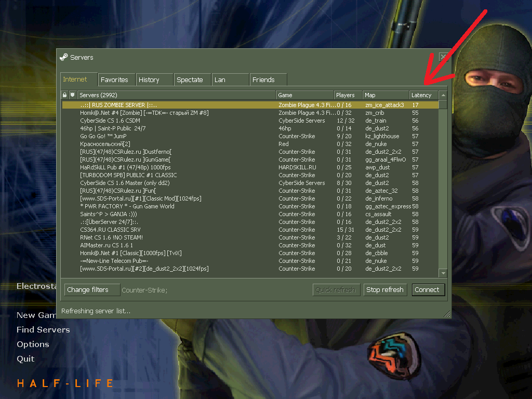532x399 pixels.
Task: Select Go Go Go! JumP server
Action: [250, 136]
